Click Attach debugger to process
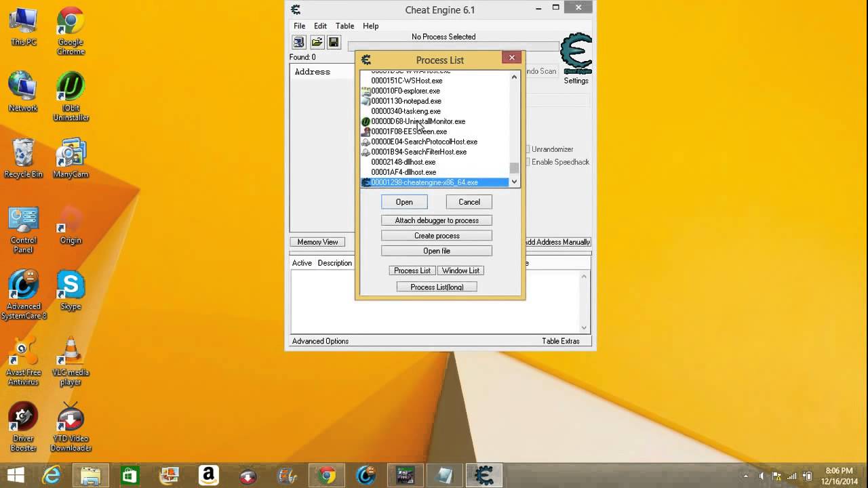This screenshot has height=488, width=868. pyautogui.click(x=437, y=220)
